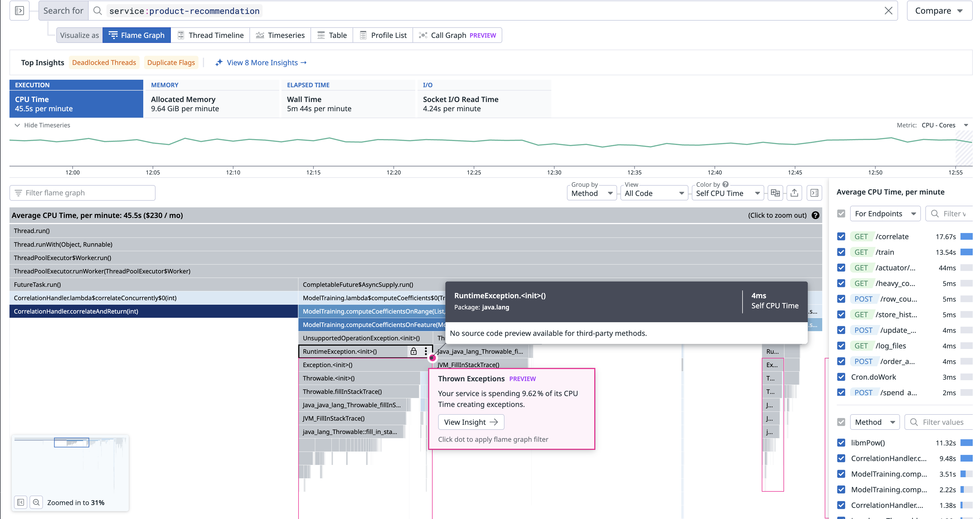Image resolution: width=980 pixels, height=519 pixels.
Task: Toggle the libmPow() method checkbox
Action: (x=841, y=443)
